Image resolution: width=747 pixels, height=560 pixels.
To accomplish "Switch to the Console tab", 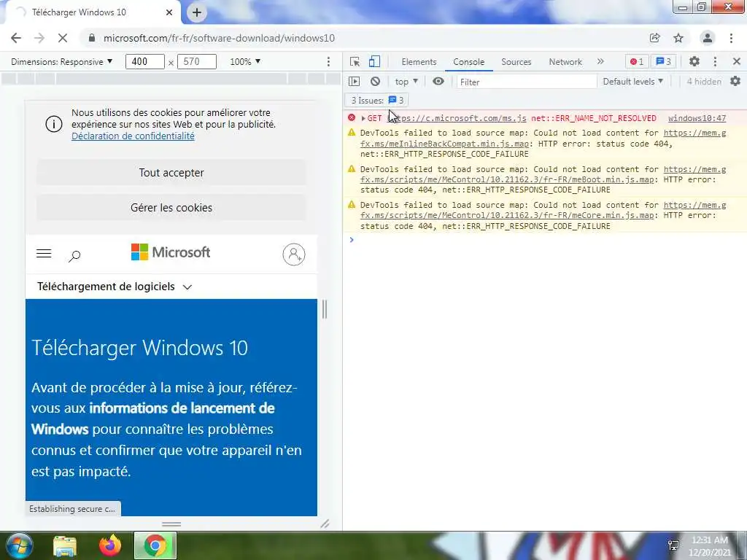I will [469, 62].
